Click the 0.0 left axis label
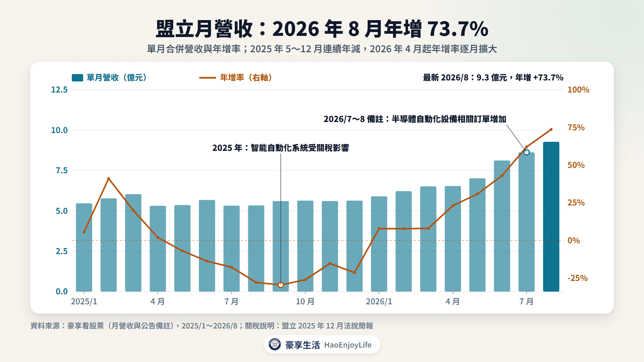The image size is (644, 362). click(x=62, y=292)
